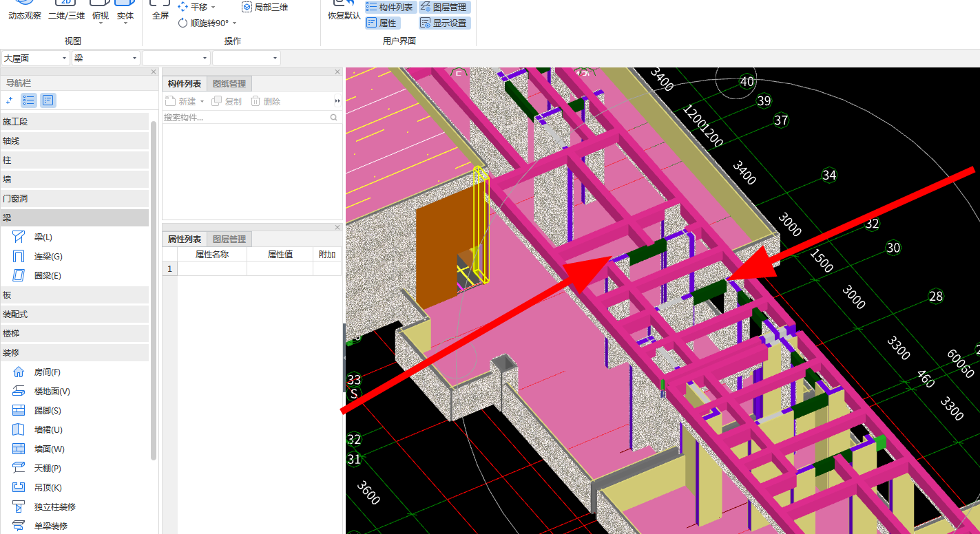Open dropdown arrow next to 新建
This screenshot has height=534, width=980.
[x=202, y=102]
